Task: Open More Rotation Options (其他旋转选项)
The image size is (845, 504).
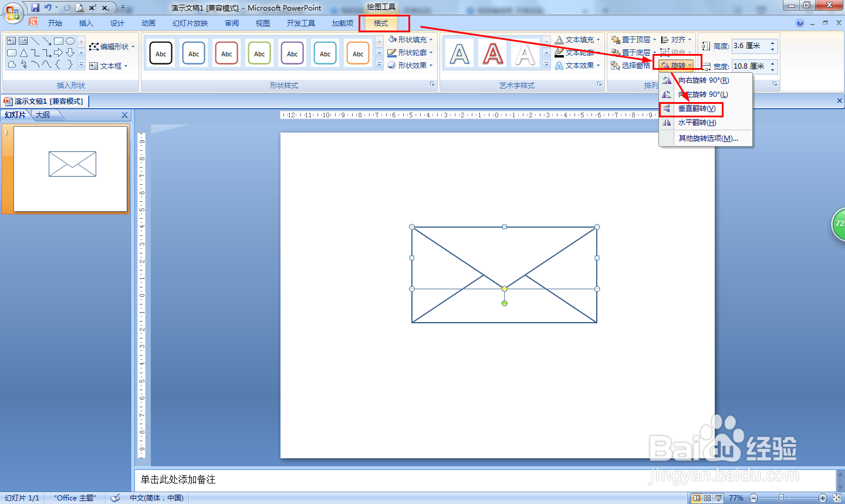Action: tap(706, 138)
